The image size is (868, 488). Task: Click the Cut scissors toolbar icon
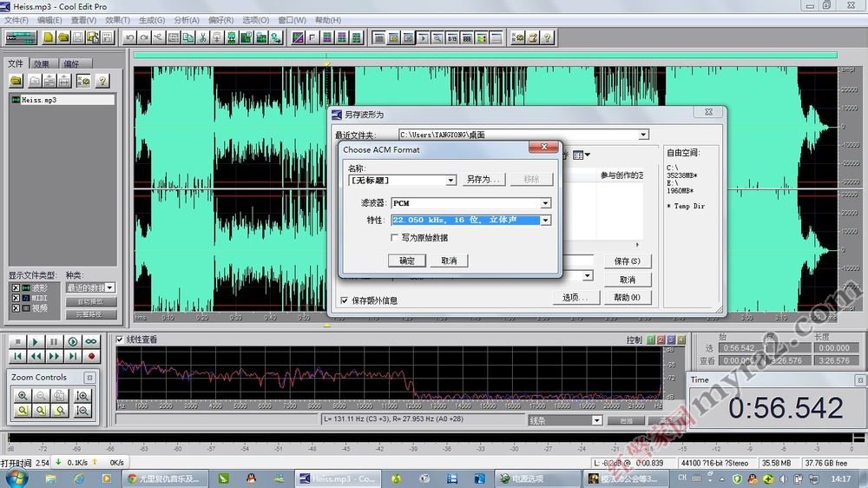202,37
